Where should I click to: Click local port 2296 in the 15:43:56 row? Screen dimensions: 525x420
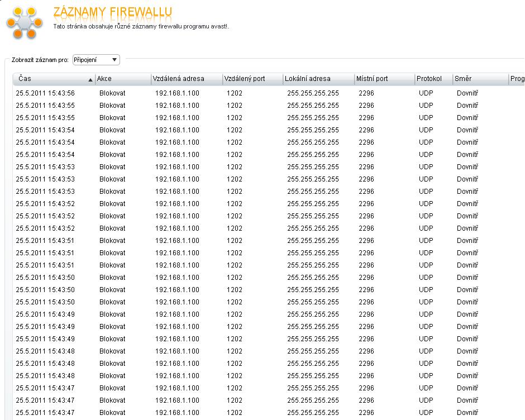click(366, 93)
